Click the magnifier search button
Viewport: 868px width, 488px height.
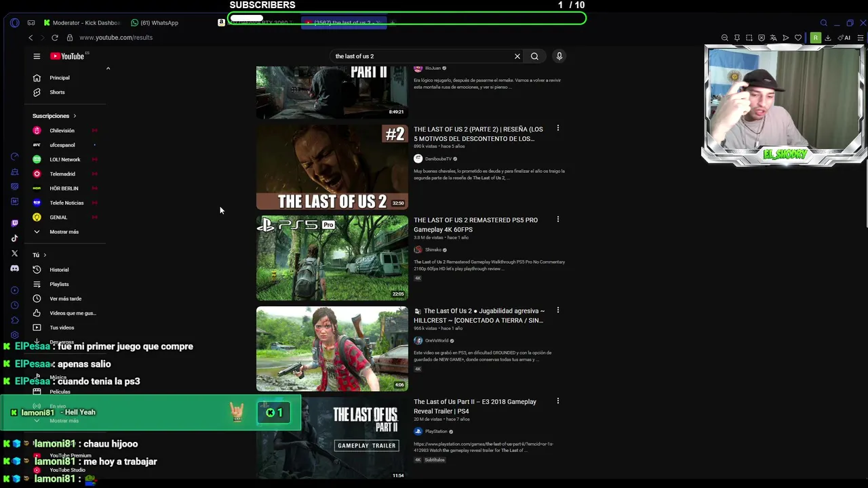(x=534, y=56)
